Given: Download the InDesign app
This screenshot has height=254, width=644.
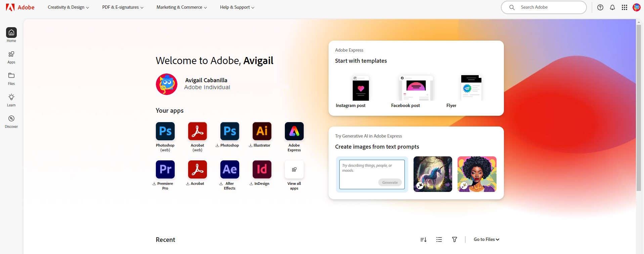Looking at the screenshot, I should point(262,169).
